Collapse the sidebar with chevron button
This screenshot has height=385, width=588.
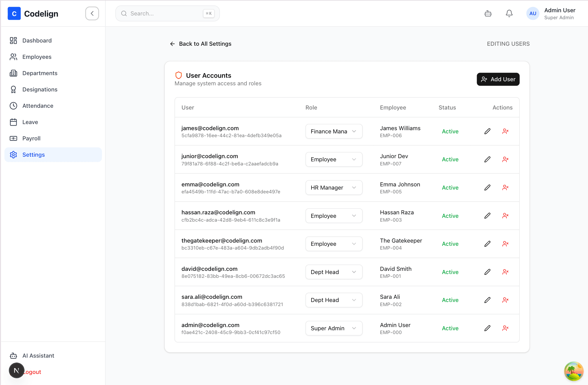92,13
